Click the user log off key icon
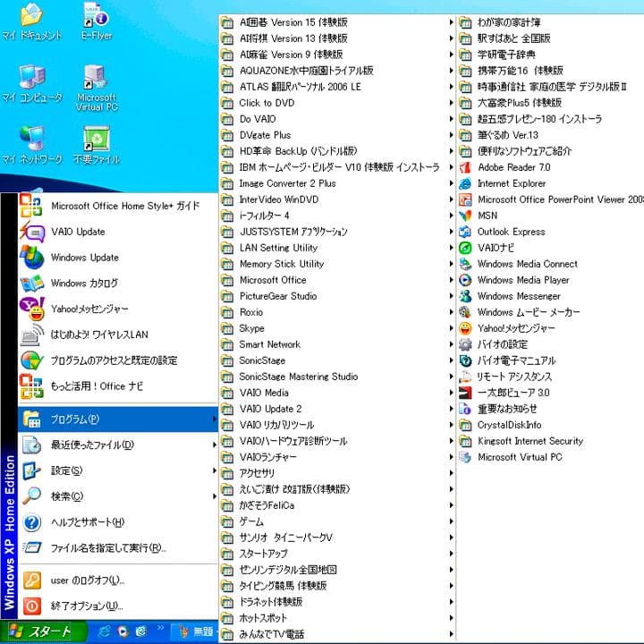Screen dimensions: 644x644 (x=31, y=580)
